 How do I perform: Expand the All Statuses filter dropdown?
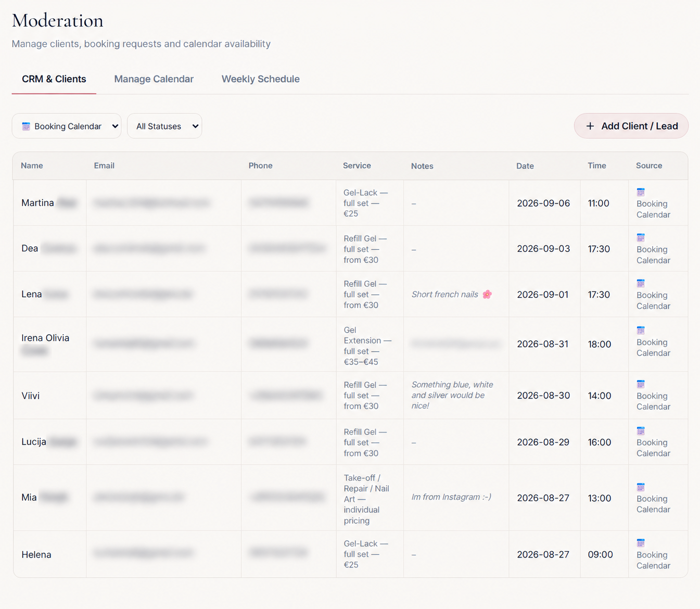[x=164, y=126]
